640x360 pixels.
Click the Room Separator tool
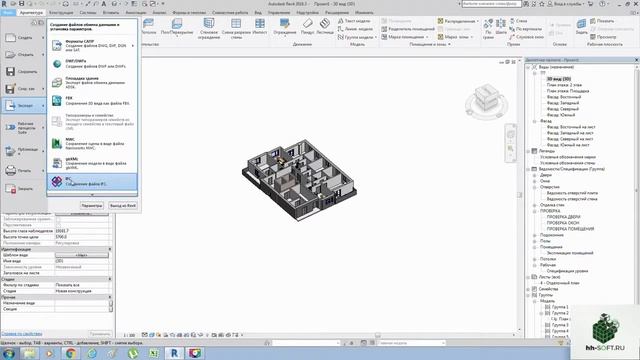click(x=408, y=29)
